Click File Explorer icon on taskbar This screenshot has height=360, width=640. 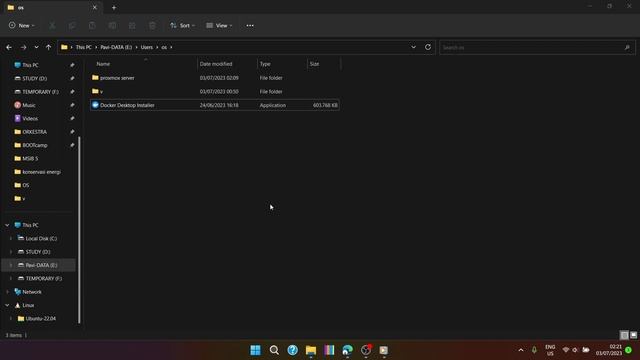point(311,350)
